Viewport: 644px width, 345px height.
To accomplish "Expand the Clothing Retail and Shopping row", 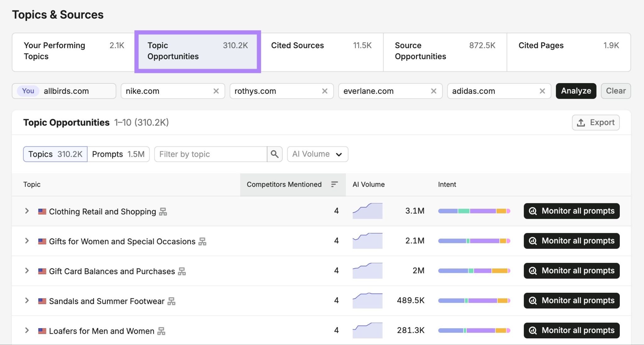I will point(27,211).
